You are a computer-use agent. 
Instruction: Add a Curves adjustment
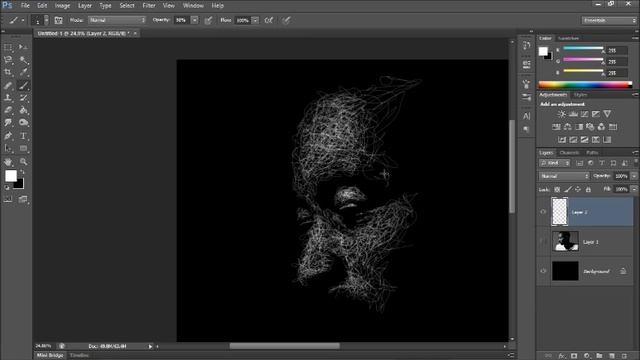point(584,114)
